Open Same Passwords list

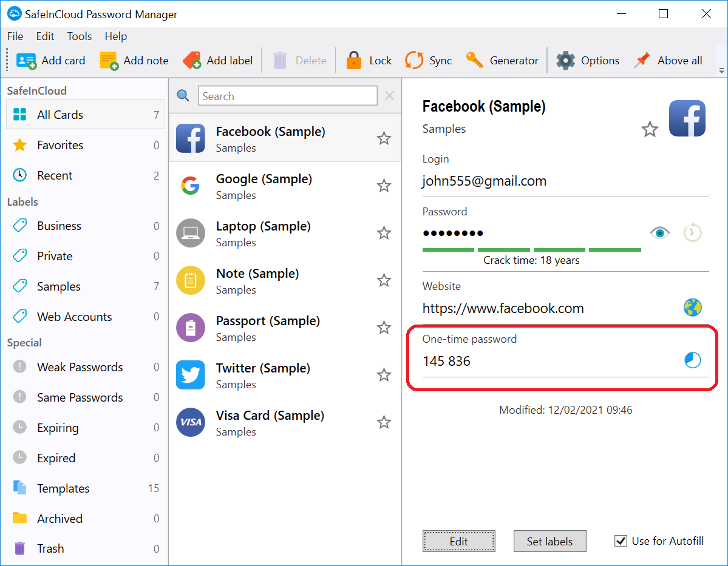click(x=86, y=397)
